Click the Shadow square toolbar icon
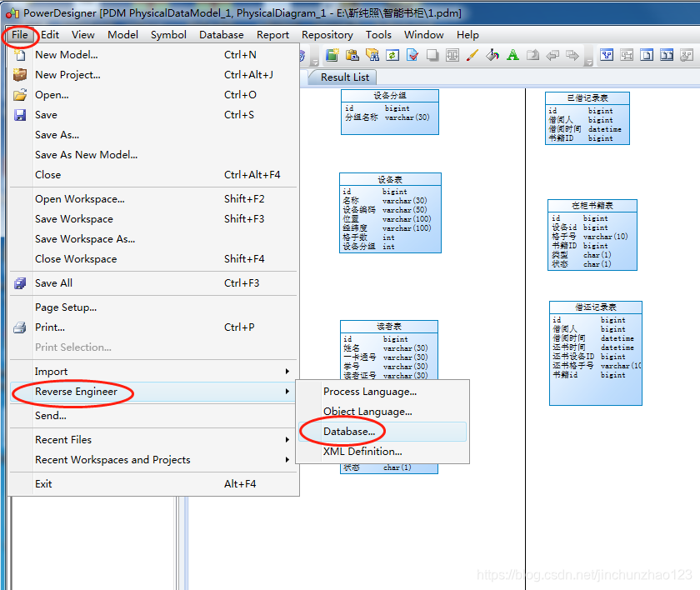 pos(432,55)
